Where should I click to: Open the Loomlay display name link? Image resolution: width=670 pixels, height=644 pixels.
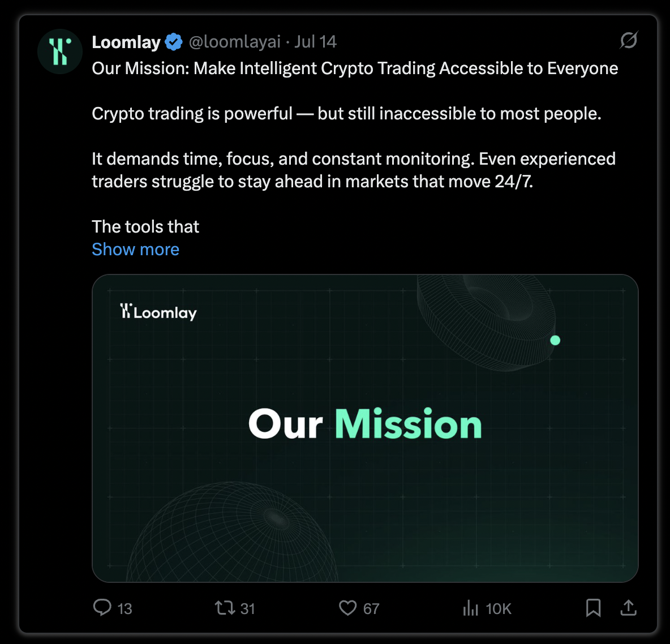coord(126,42)
